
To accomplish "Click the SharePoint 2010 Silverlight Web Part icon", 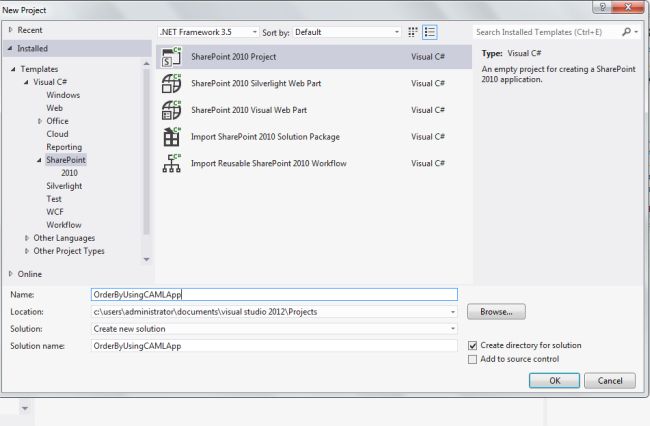I will pyautogui.click(x=171, y=83).
